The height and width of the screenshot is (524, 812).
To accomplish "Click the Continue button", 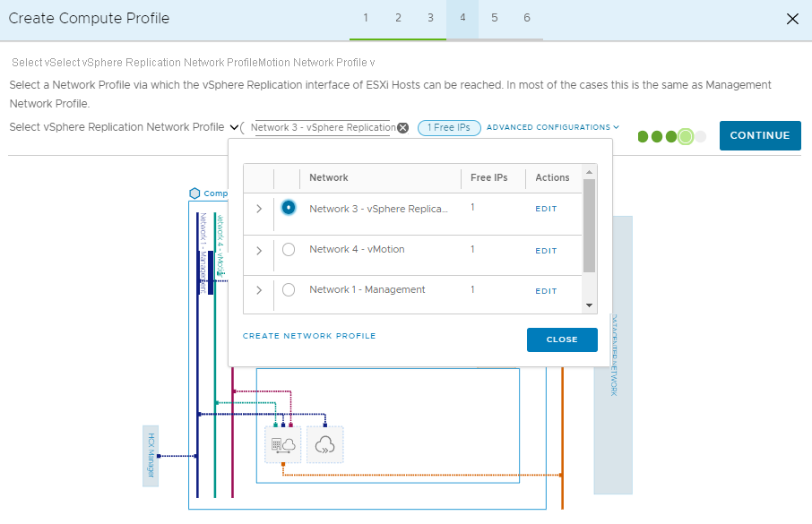I will click(x=760, y=135).
